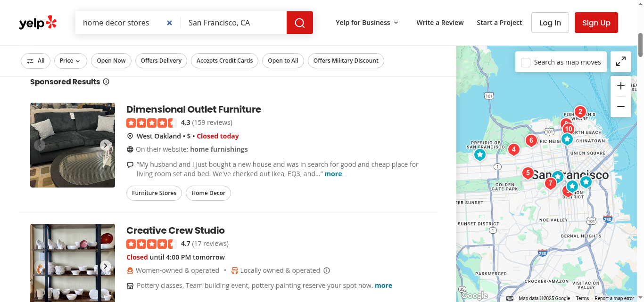
Task: Expand the Yelp for Business menu
Action: pyautogui.click(x=367, y=23)
